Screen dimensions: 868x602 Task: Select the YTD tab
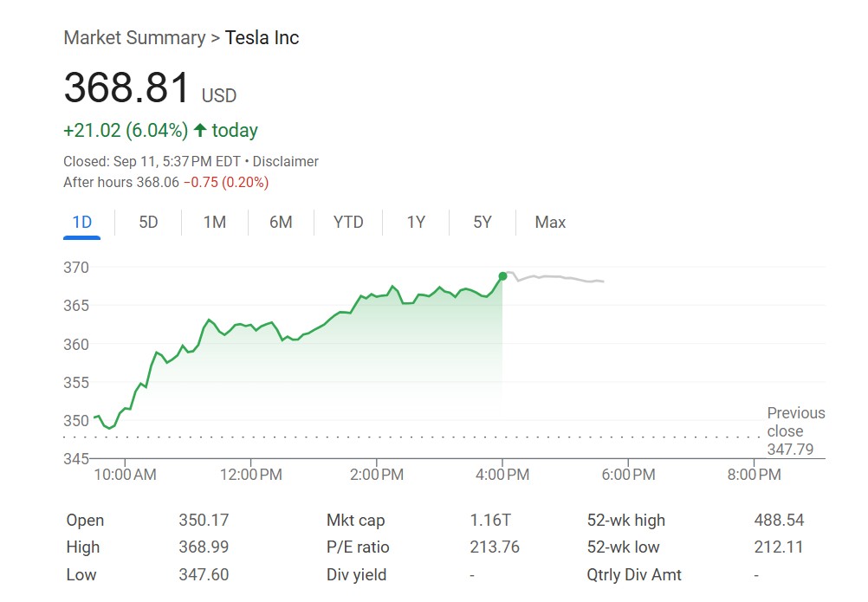pos(348,223)
